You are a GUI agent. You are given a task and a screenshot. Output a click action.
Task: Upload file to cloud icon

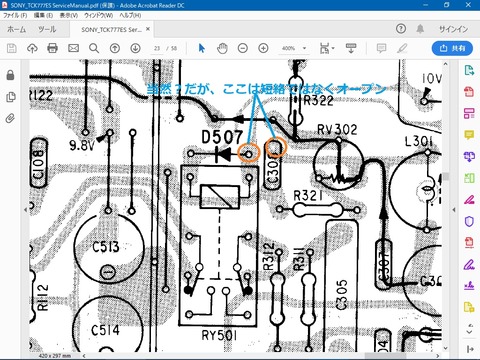click(x=32, y=48)
